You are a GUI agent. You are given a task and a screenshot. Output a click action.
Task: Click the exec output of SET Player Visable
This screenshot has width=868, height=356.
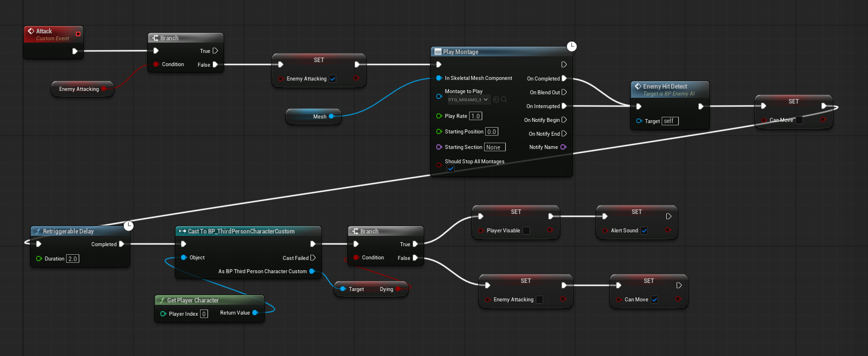[x=551, y=216]
